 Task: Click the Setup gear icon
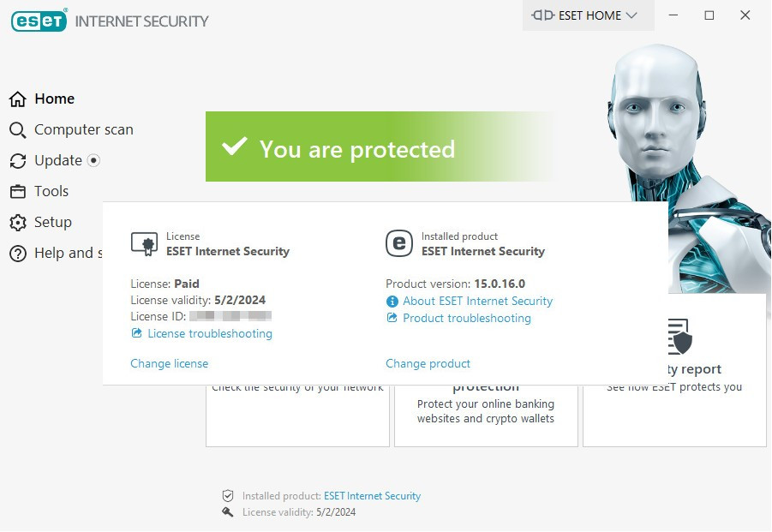18,223
